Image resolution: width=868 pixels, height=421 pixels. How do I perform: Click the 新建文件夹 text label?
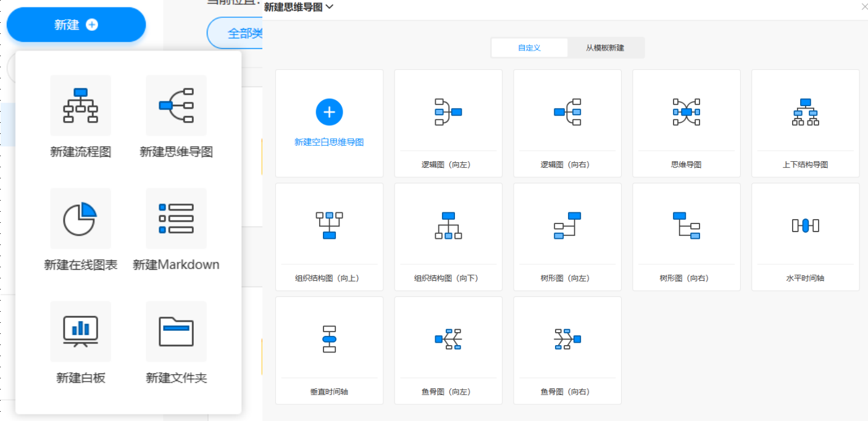(x=177, y=378)
